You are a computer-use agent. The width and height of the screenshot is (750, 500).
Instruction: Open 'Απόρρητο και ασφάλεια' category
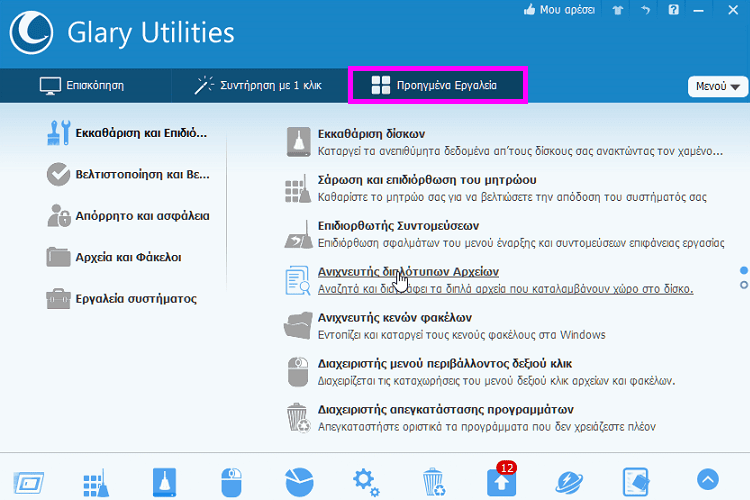coord(128,216)
